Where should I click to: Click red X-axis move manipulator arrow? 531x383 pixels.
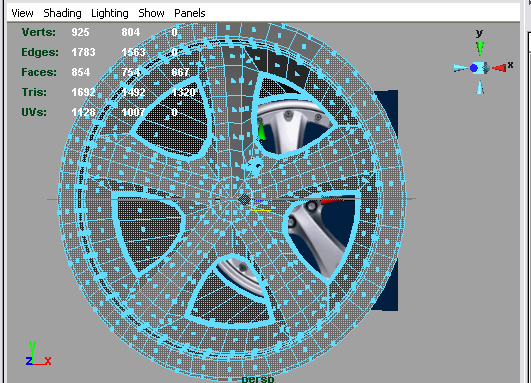tap(332, 200)
